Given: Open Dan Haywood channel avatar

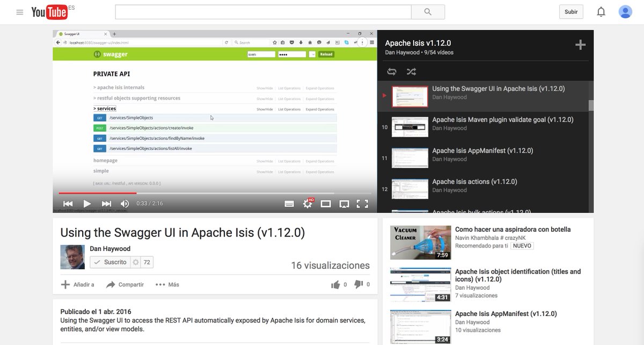Looking at the screenshot, I should 72,257.
